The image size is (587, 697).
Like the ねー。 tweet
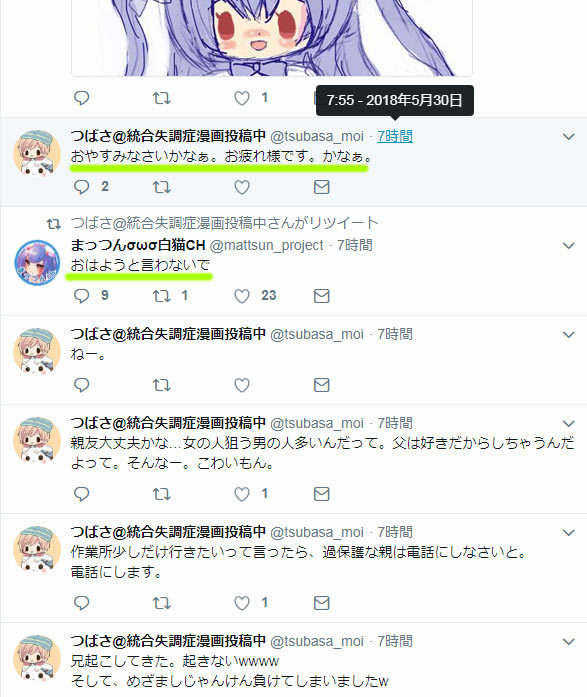tap(242, 385)
